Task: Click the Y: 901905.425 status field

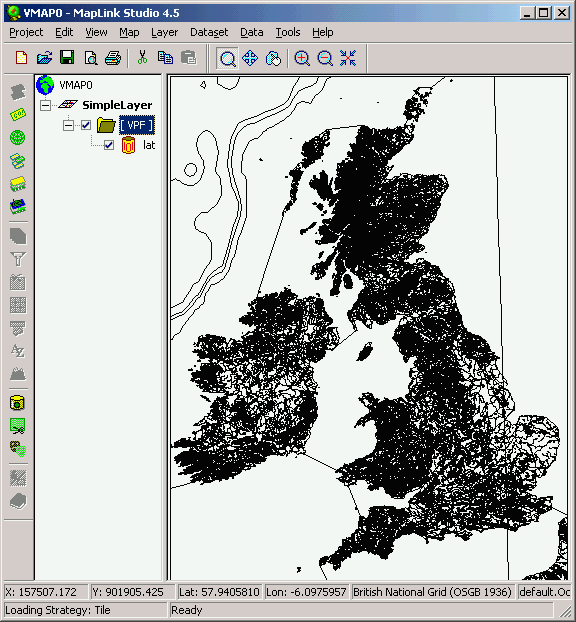Action: click(132, 592)
